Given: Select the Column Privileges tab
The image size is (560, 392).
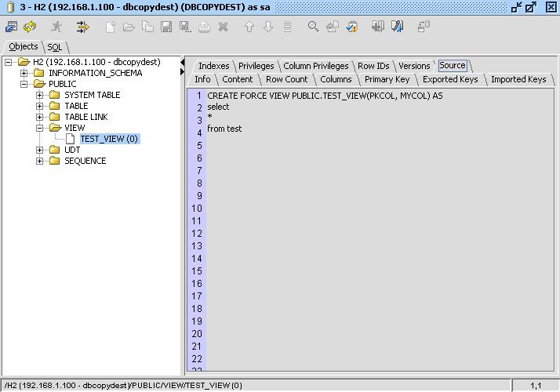Looking at the screenshot, I should [x=315, y=66].
